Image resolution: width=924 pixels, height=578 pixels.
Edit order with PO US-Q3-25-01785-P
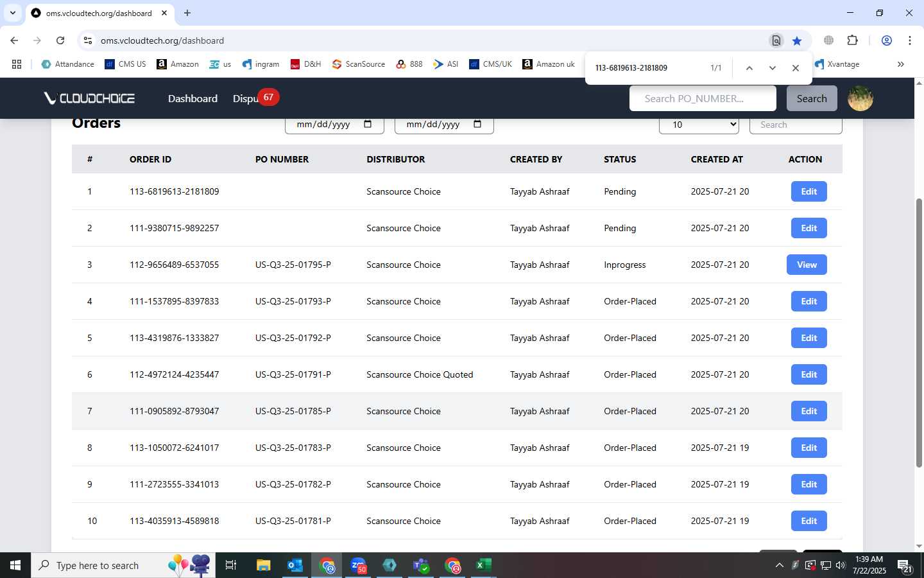point(809,411)
